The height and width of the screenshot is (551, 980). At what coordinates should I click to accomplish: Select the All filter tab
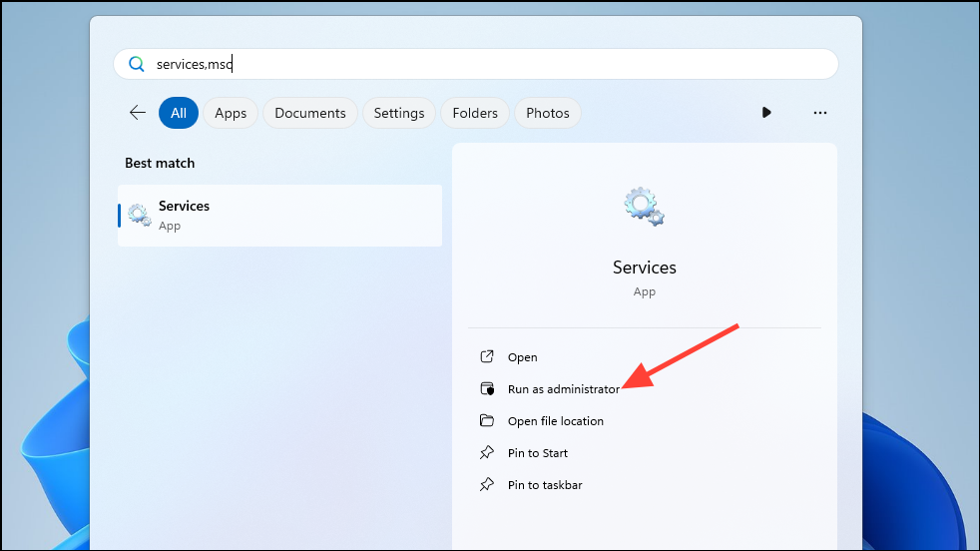point(179,113)
